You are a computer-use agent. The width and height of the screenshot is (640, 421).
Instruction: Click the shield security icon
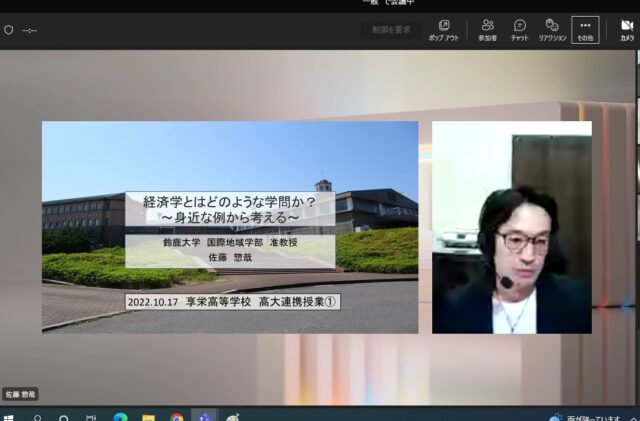(x=9, y=30)
